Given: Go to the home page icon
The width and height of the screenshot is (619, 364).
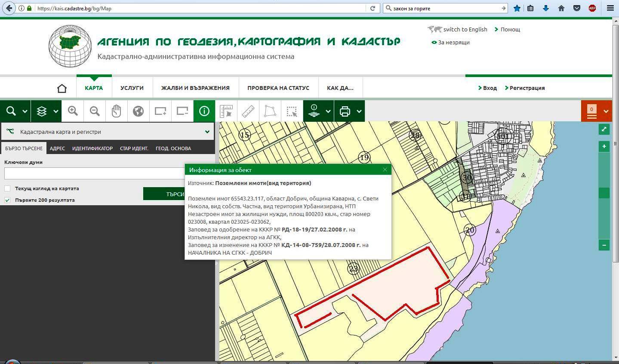Looking at the screenshot, I should (62, 88).
